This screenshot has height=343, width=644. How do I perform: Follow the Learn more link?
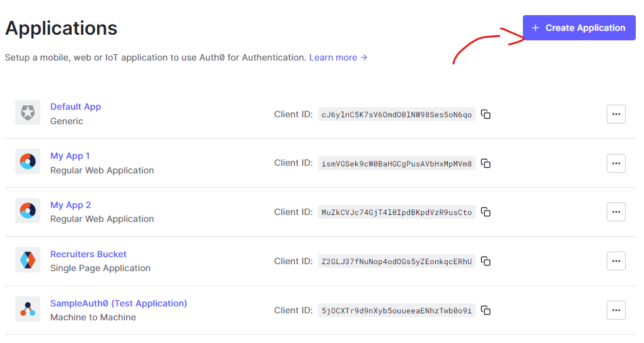[338, 57]
